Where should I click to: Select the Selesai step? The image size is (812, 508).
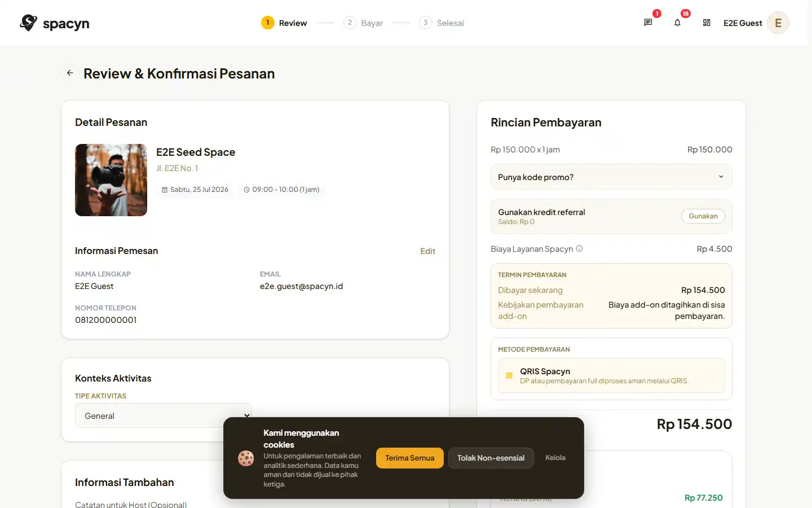coord(442,23)
